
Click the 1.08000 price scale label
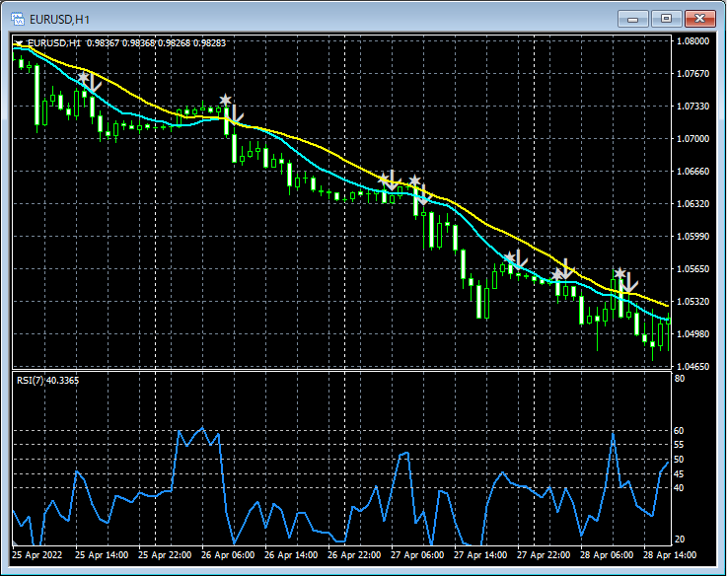693,40
